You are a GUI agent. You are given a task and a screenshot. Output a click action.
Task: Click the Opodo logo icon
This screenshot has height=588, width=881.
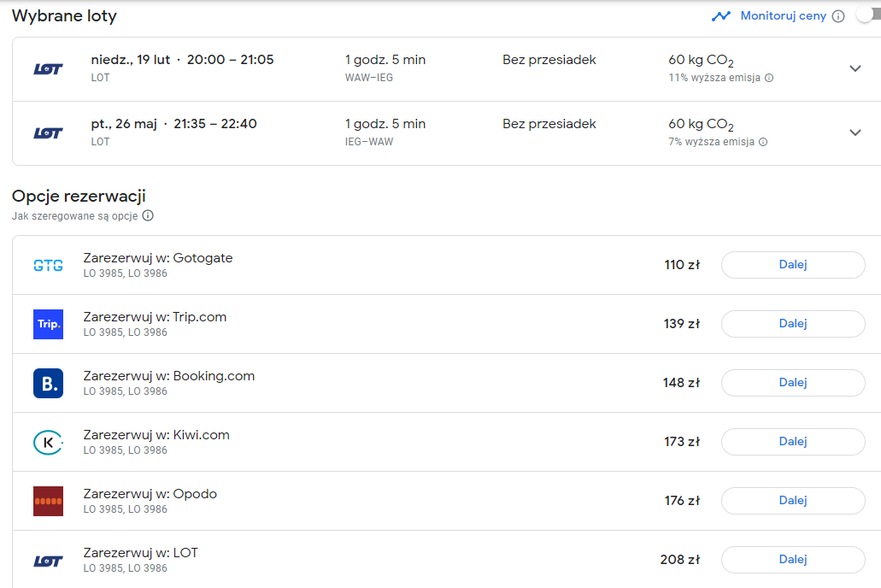(49, 502)
